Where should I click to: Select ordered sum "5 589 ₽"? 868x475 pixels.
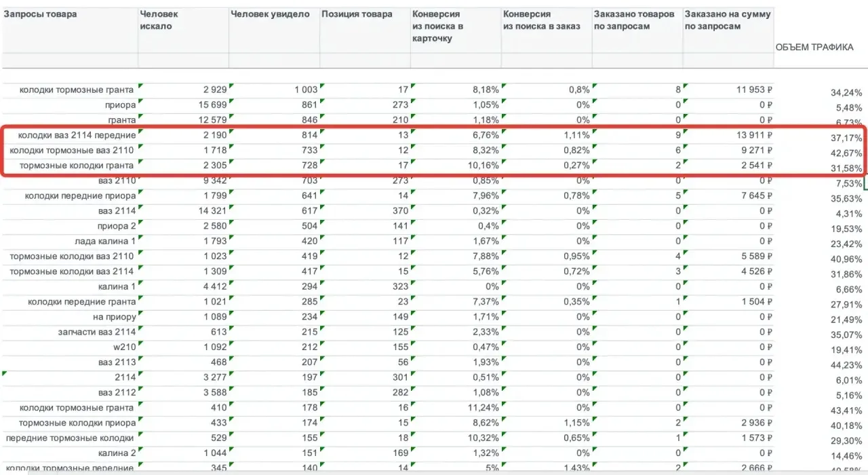tap(756, 256)
